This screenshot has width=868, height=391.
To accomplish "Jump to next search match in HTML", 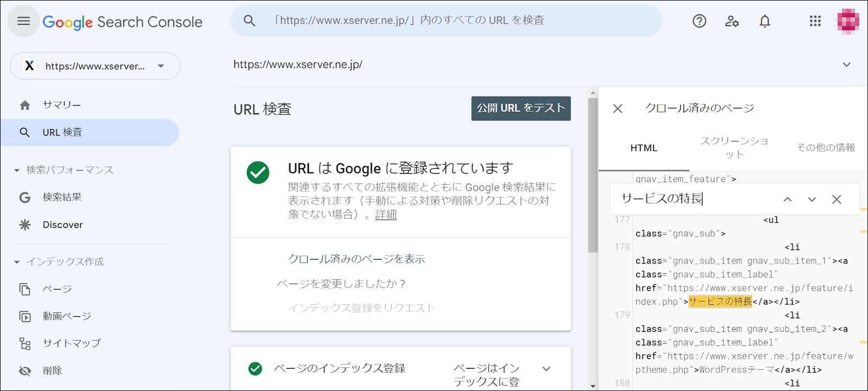I will (812, 199).
